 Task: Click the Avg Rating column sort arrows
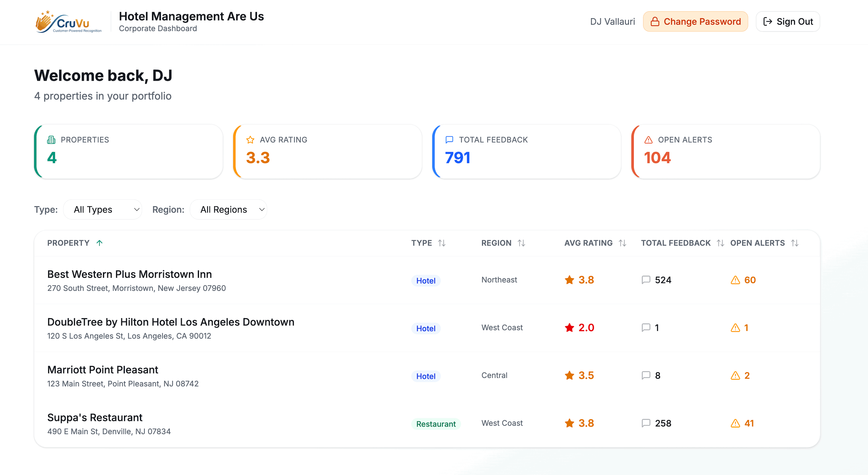[x=622, y=243]
